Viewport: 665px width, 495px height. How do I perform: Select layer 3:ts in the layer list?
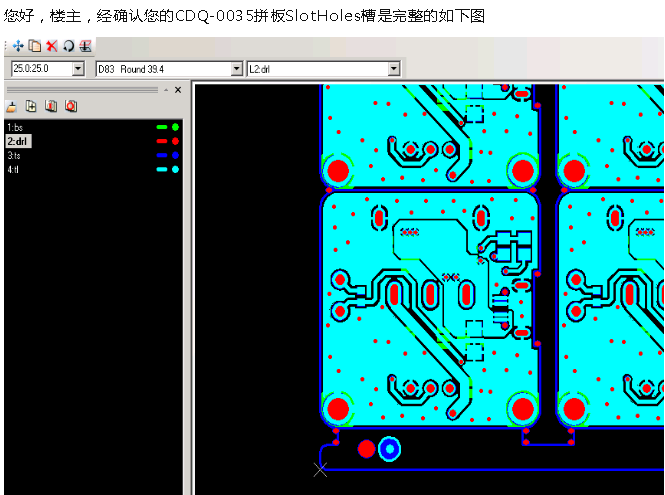14,156
